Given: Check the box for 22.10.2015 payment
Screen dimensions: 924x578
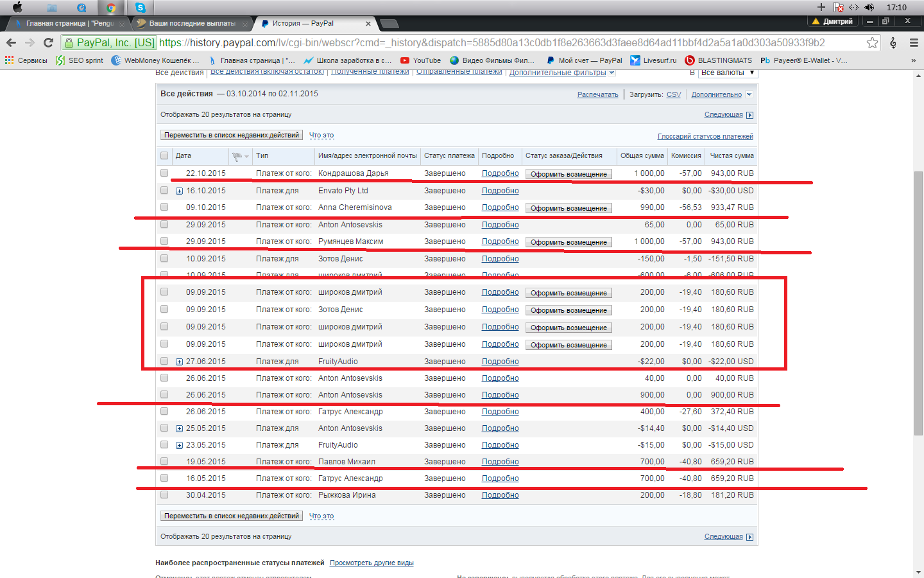Looking at the screenshot, I should (164, 173).
